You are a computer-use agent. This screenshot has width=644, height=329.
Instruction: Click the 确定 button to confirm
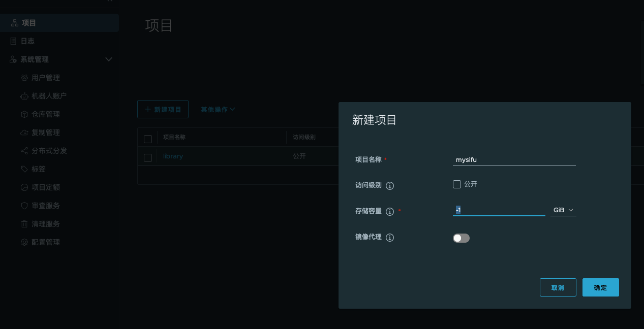coord(600,287)
